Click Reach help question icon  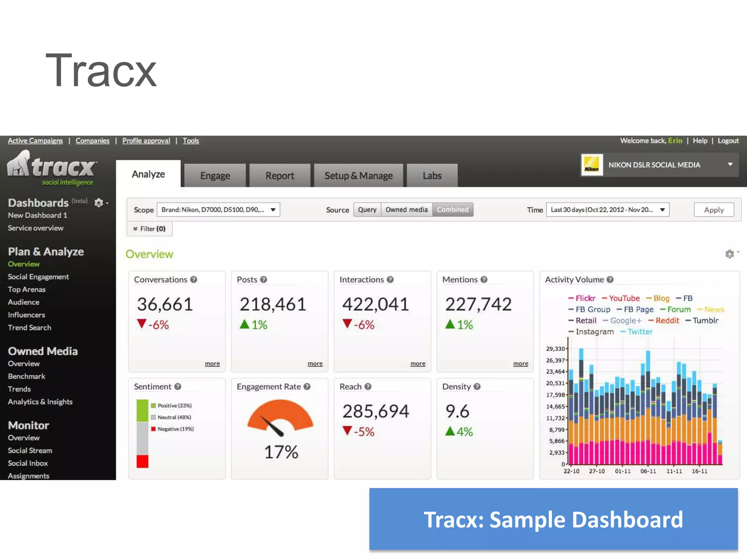coord(368,386)
